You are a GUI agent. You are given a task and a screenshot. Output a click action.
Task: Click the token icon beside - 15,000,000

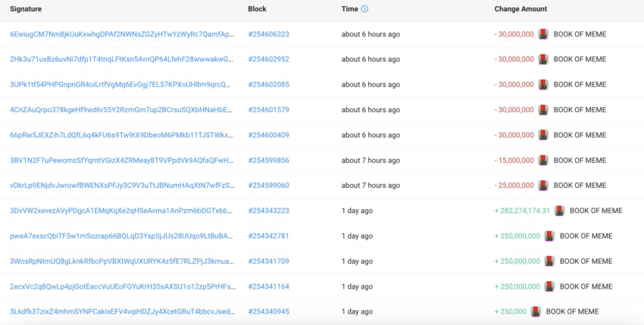click(543, 161)
